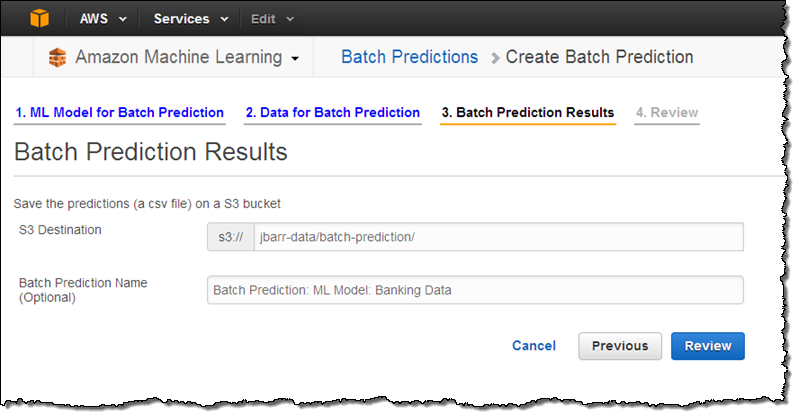The image size is (799, 417).
Task: Click the breadcrumb arrow before Create Batch Prediction
Action: (x=494, y=58)
